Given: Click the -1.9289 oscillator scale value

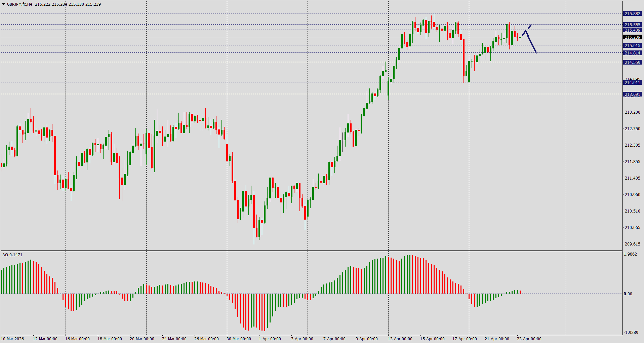Looking at the screenshot, I should 631,333.
